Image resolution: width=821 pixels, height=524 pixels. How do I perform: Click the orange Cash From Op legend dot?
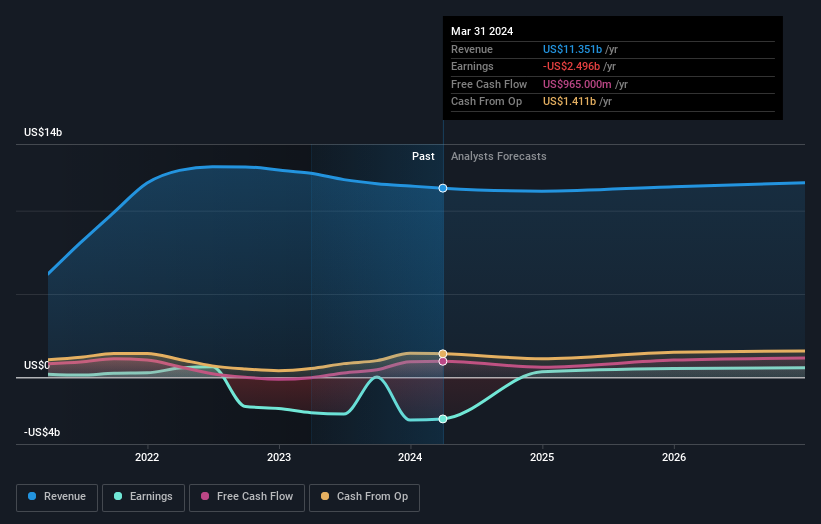tap(325, 496)
